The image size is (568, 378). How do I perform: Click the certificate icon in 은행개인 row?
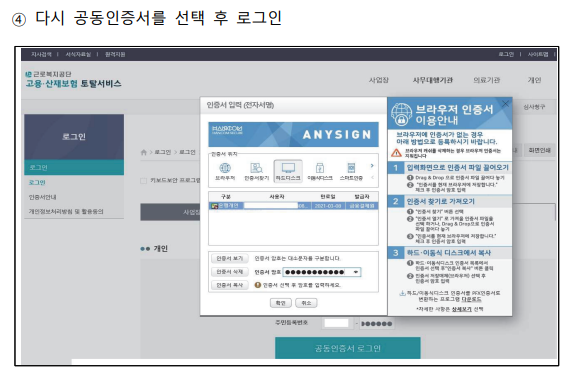(214, 206)
